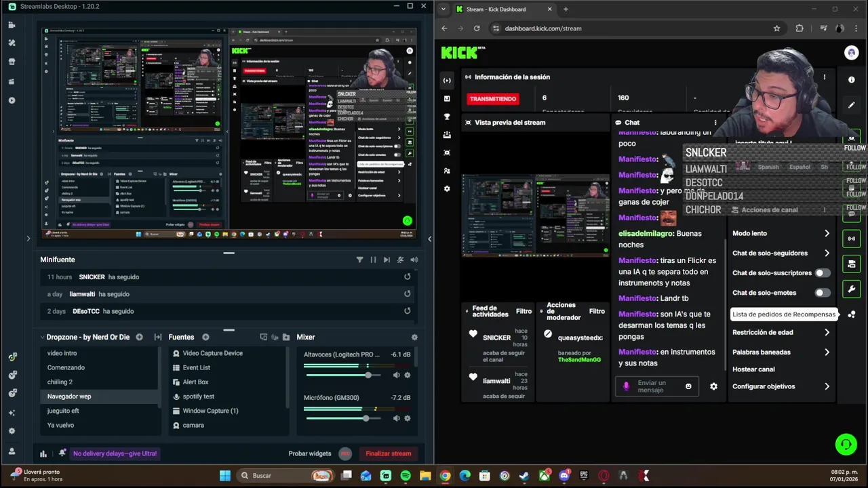The width and height of the screenshot is (868, 488).
Task: Open Información de la sesión options menu
Action: (825, 77)
